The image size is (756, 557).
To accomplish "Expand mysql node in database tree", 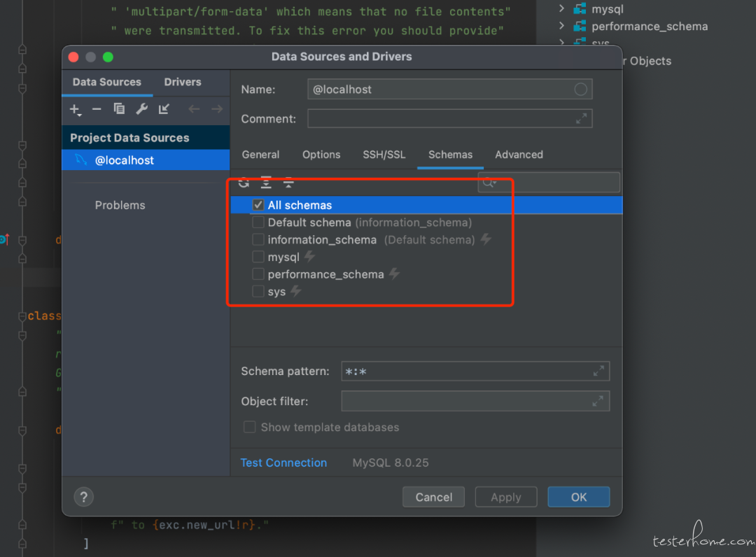I will 561,8.
